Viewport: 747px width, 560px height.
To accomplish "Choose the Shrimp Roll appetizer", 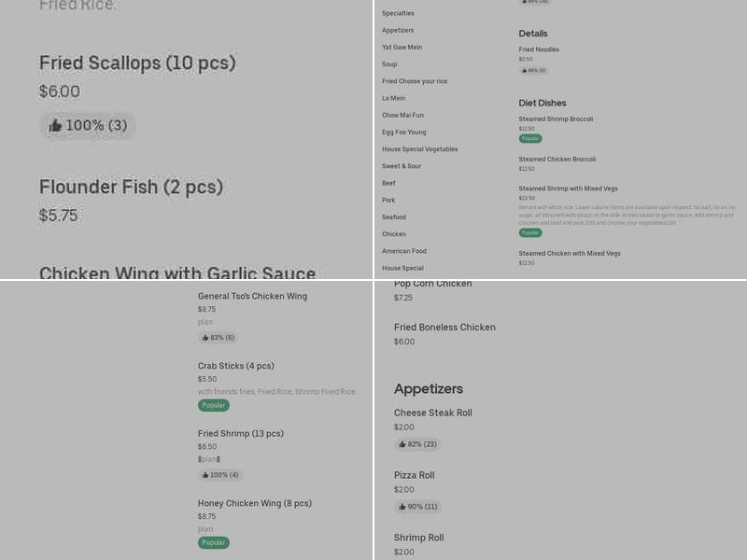I will 418,538.
